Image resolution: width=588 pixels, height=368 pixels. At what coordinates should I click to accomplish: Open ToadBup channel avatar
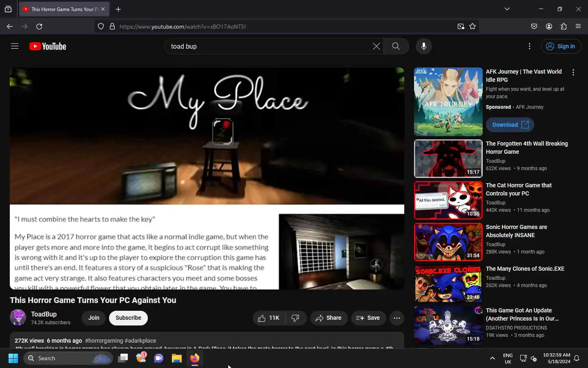[x=18, y=317]
